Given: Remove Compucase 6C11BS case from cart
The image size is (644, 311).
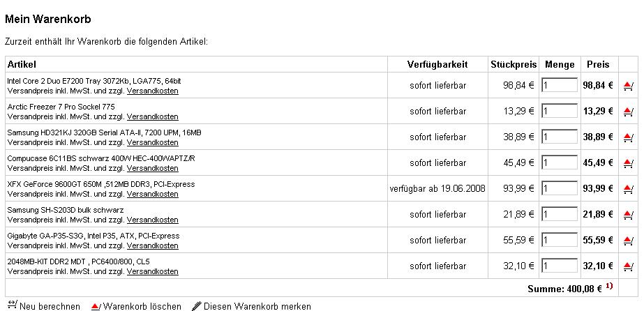Looking at the screenshot, I should 628,163.
